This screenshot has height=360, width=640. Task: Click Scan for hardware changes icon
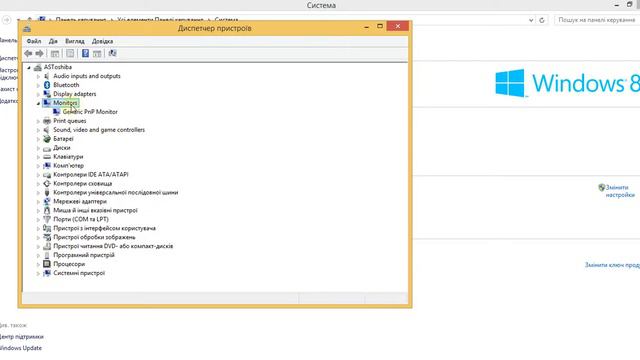coord(112,53)
